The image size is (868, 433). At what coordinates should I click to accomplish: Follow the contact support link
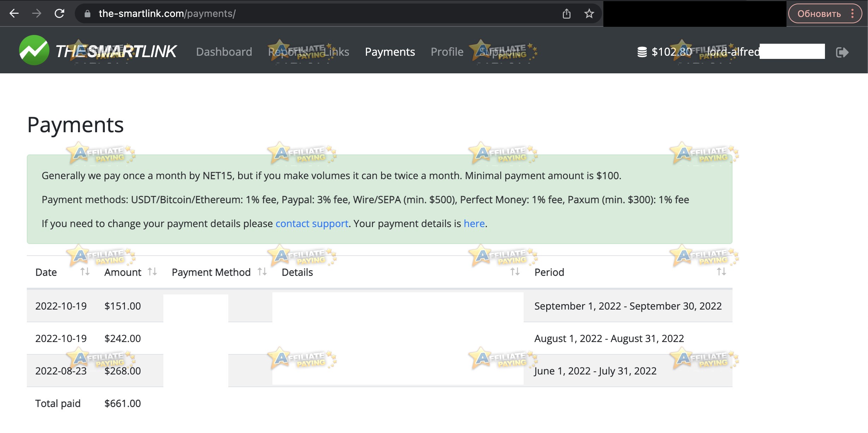pyautogui.click(x=312, y=224)
